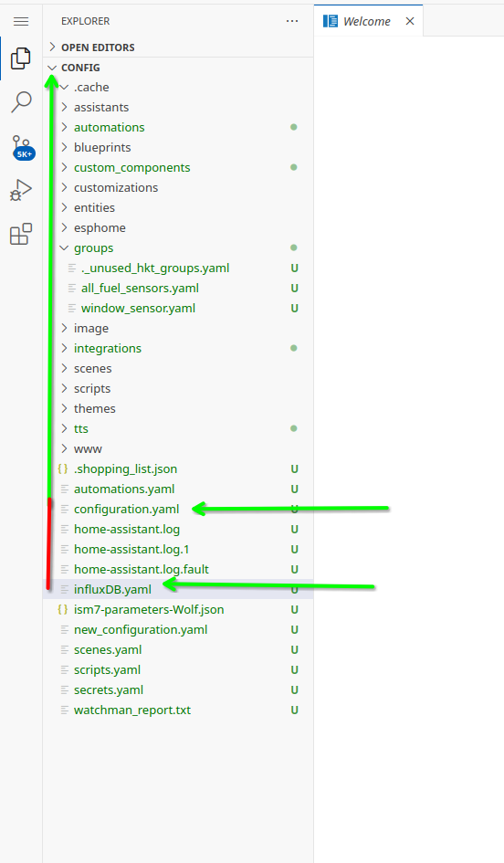Open the Run and Debug view

point(21,191)
